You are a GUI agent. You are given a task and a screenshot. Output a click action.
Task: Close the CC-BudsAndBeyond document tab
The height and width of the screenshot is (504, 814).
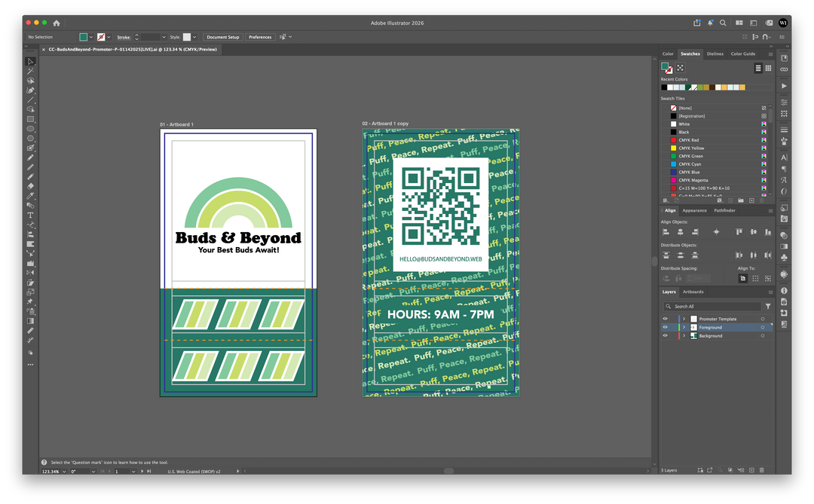[x=44, y=49]
